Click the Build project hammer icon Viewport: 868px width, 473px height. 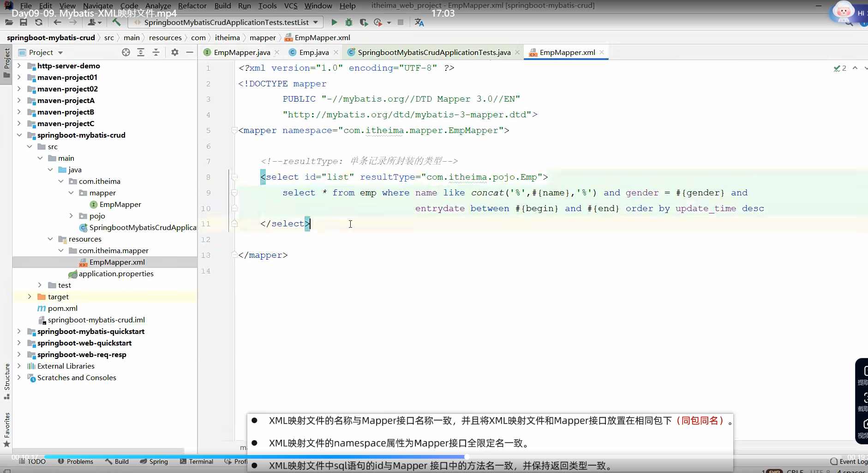point(116,22)
